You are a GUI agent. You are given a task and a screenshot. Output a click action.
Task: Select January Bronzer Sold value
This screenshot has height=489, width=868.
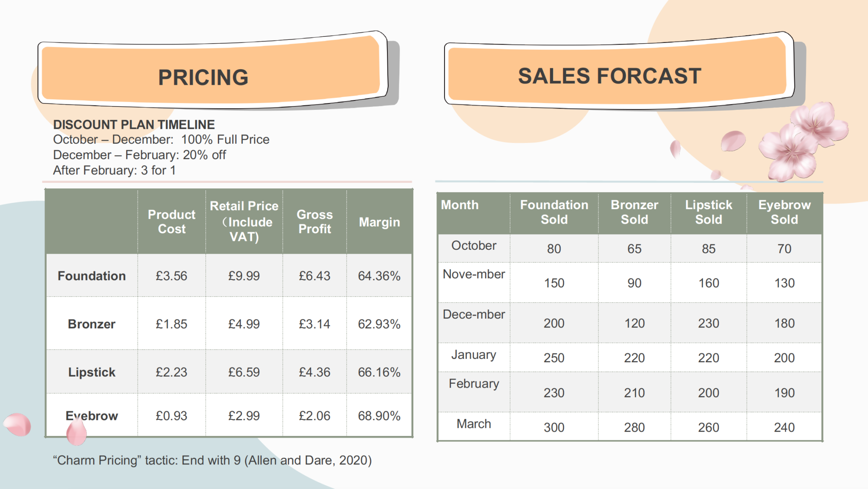(x=634, y=358)
